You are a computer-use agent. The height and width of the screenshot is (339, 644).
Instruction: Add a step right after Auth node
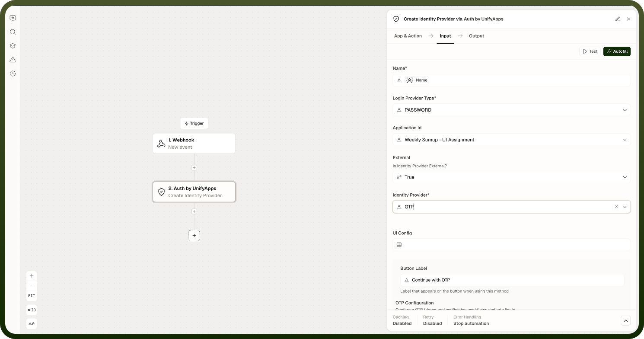pyautogui.click(x=194, y=212)
